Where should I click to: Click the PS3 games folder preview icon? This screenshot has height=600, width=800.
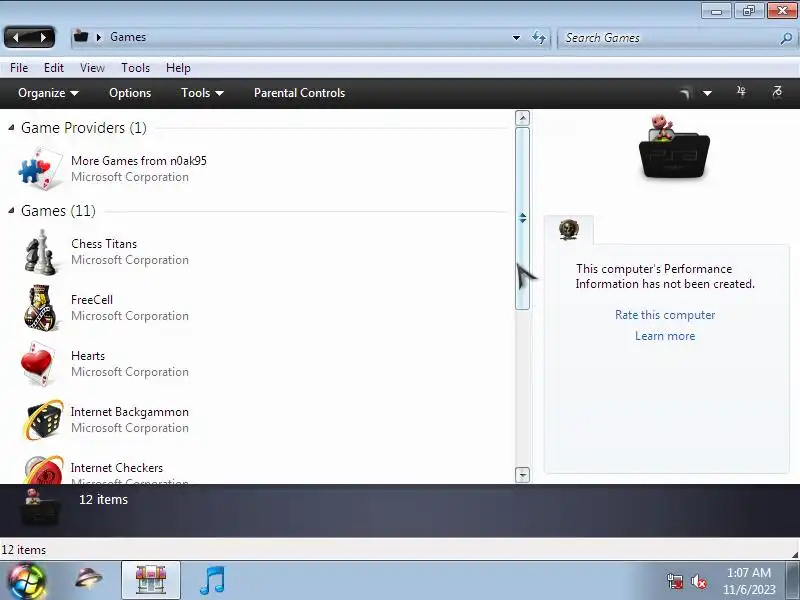[674, 148]
